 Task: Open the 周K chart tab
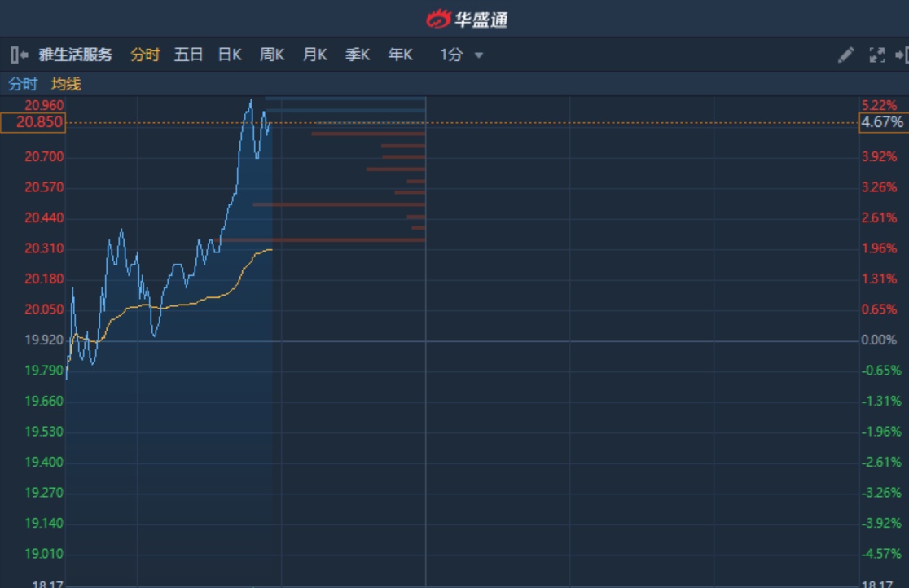272,55
